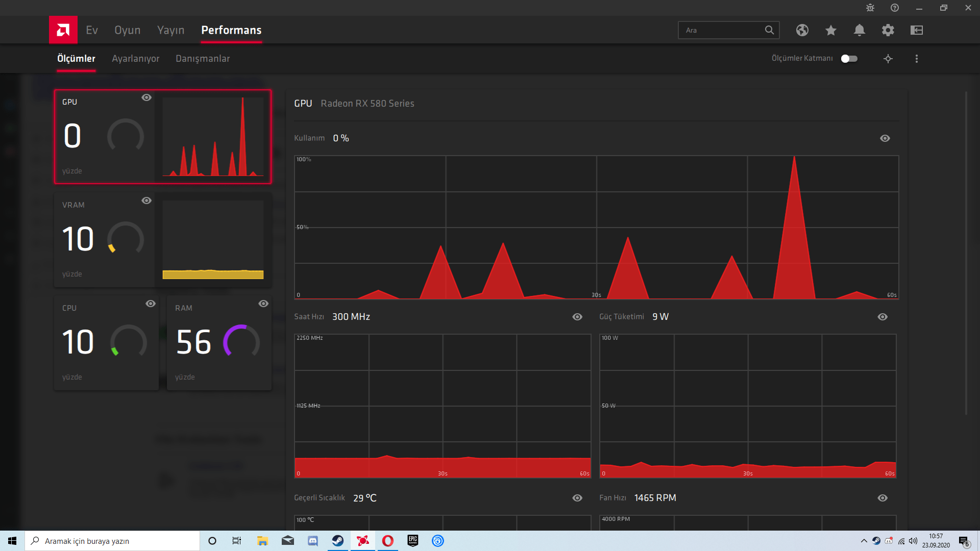Show hidden system tray icons chevron

point(864,541)
